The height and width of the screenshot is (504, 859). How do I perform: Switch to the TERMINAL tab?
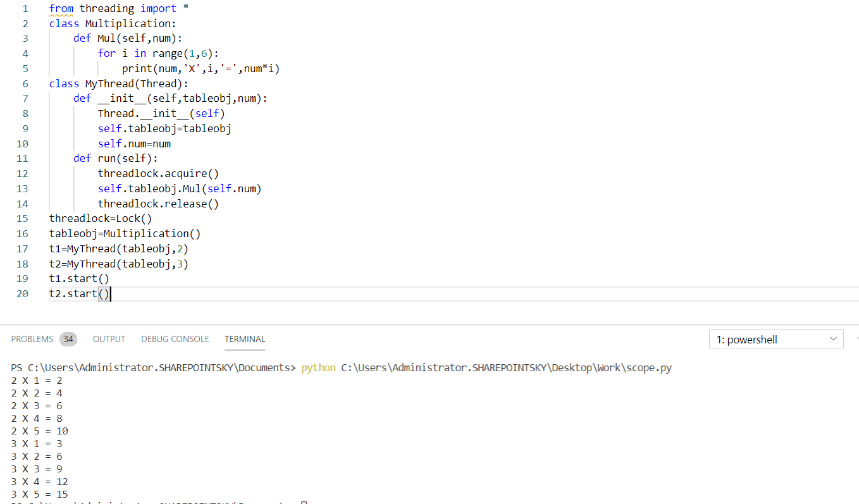click(245, 339)
